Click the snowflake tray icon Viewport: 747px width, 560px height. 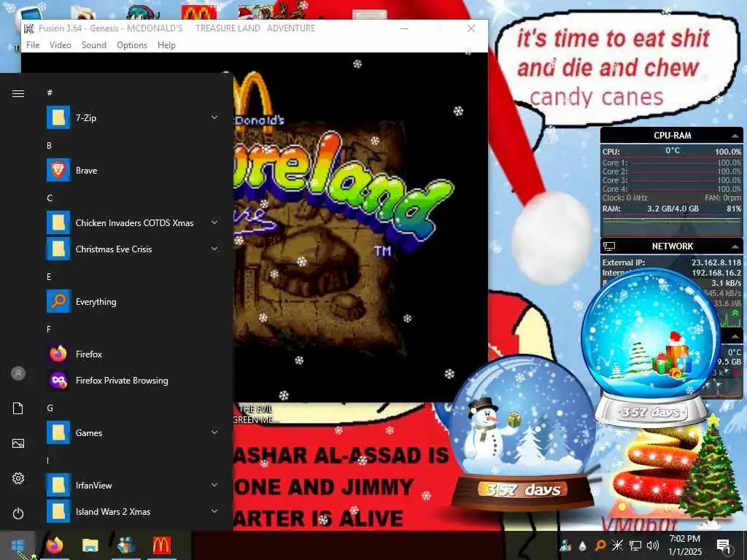coord(617,545)
